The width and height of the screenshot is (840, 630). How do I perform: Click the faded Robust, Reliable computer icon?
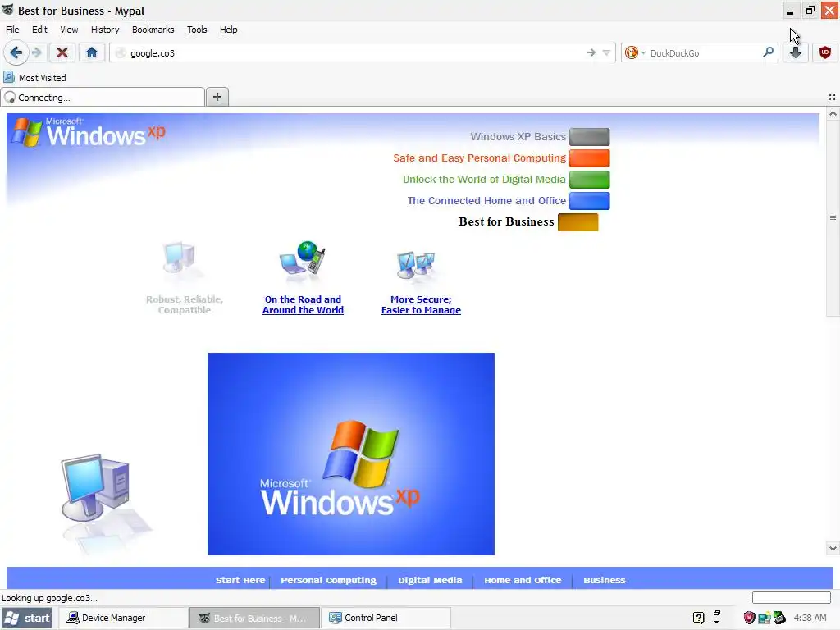[x=181, y=261]
